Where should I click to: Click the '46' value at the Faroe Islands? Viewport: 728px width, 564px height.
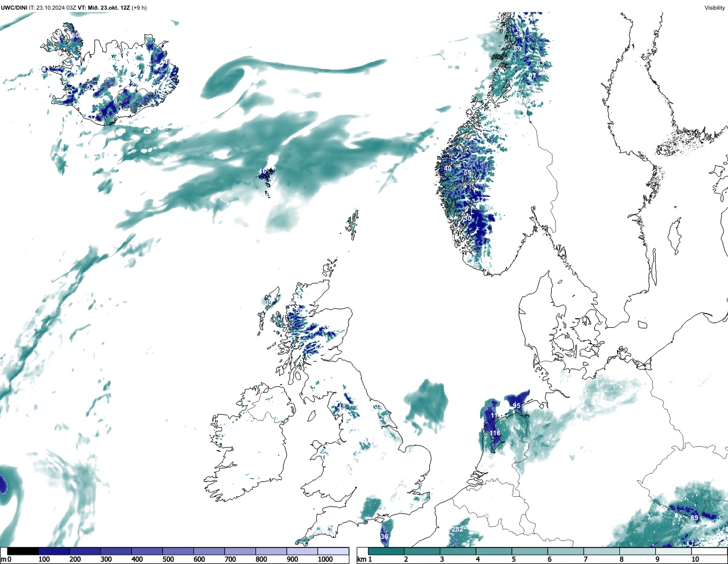pos(262,171)
